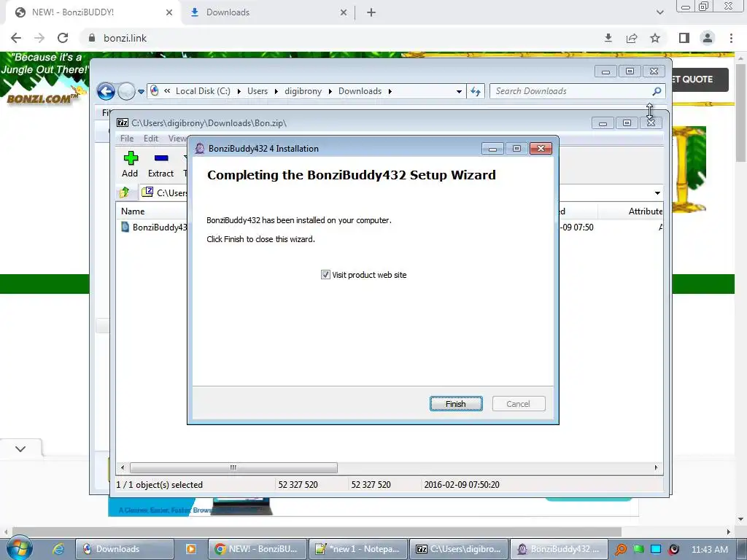This screenshot has width=747, height=560.
Task: Toggle Chrome side panel icon
Action: tap(684, 38)
